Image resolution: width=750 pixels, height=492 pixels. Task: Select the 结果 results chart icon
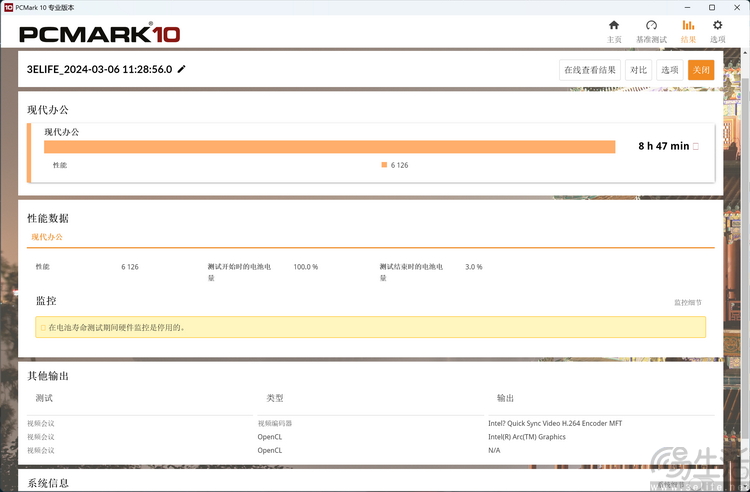coord(688,26)
